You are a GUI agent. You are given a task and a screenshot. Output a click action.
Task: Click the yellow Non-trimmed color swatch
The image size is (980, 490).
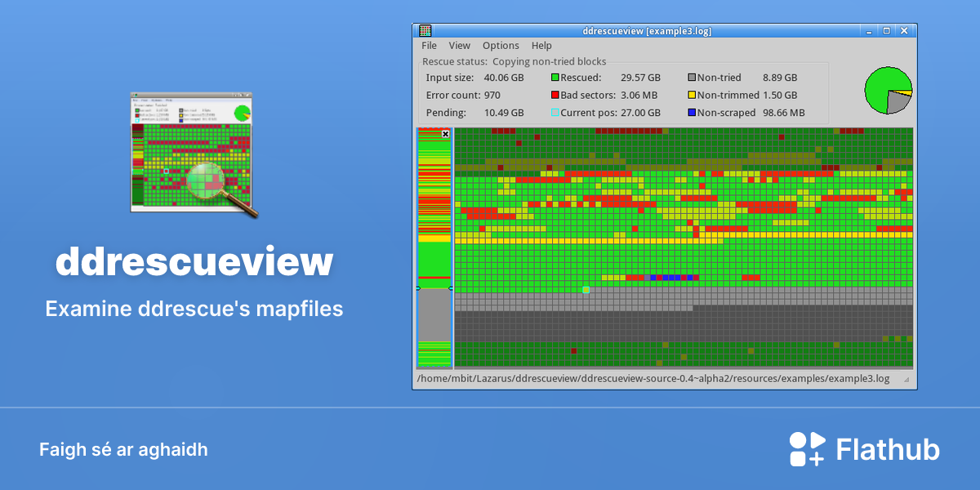(x=692, y=96)
